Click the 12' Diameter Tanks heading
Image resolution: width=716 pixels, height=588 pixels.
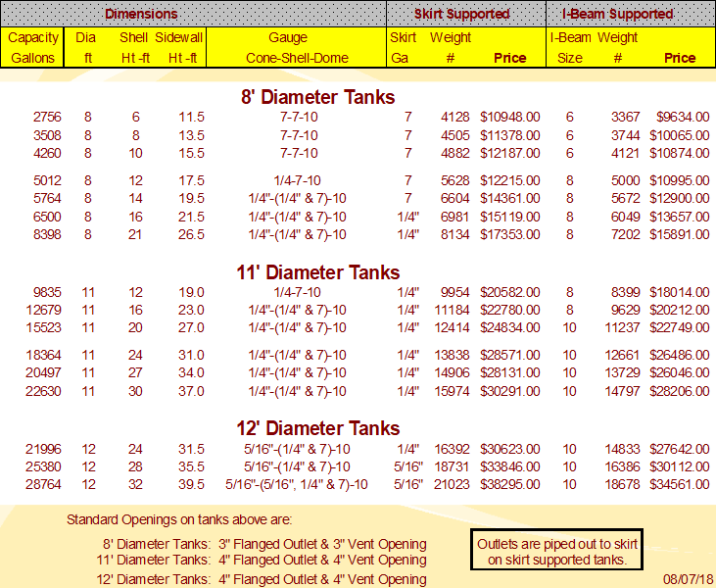click(317, 428)
